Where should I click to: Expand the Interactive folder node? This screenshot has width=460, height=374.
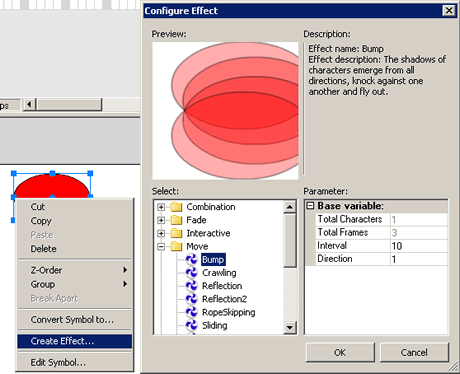(x=161, y=233)
